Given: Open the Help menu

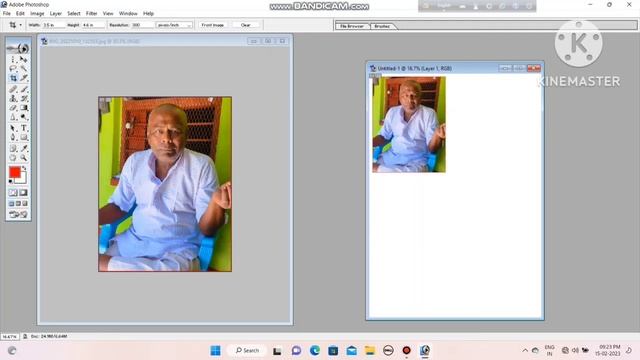Looking at the screenshot, I should click(x=149, y=13).
